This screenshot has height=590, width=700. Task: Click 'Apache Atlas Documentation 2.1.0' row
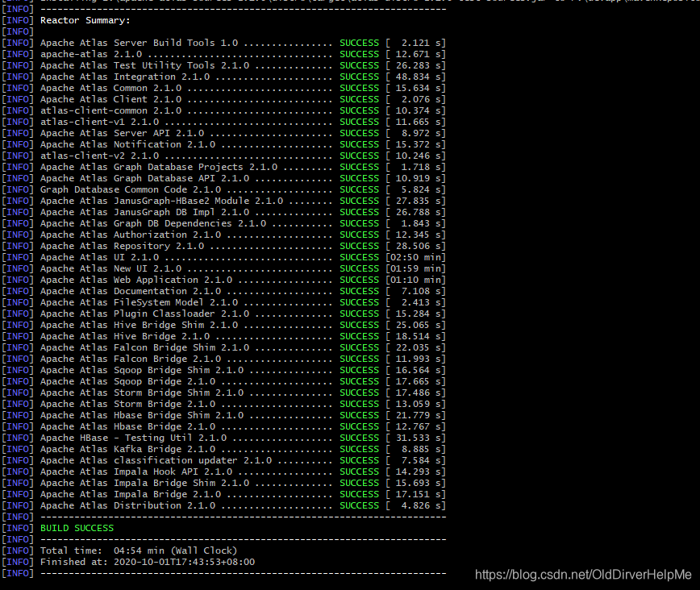pos(131,291)
